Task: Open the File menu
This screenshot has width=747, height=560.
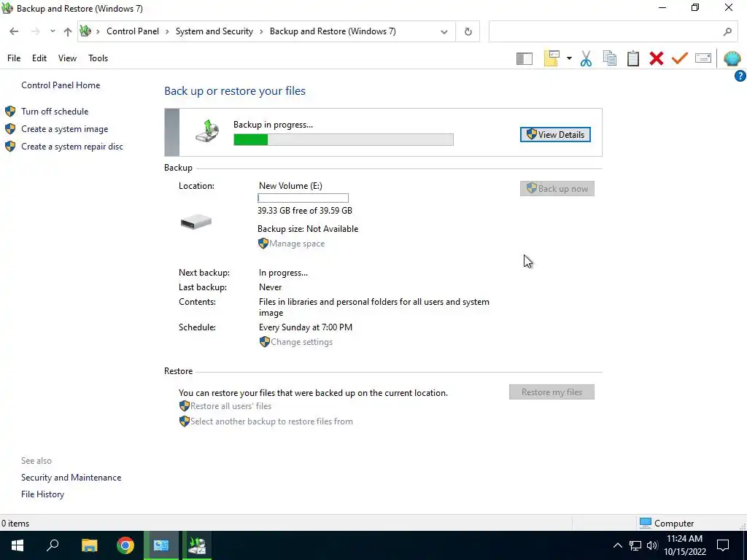Action: [14, 58]
